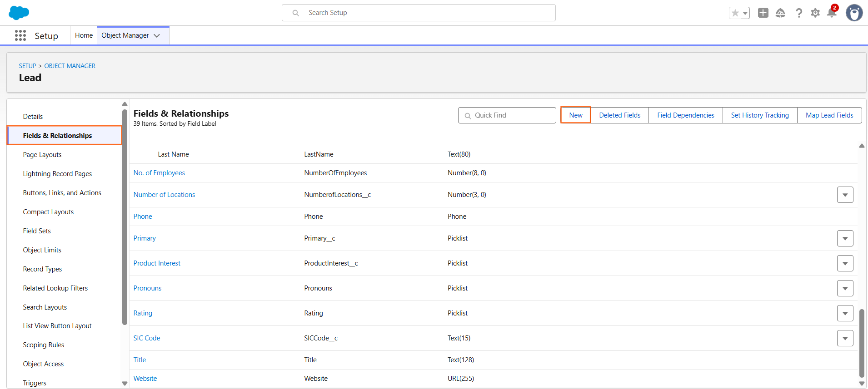Open the user profile avatar

click(x=854, y=13)
